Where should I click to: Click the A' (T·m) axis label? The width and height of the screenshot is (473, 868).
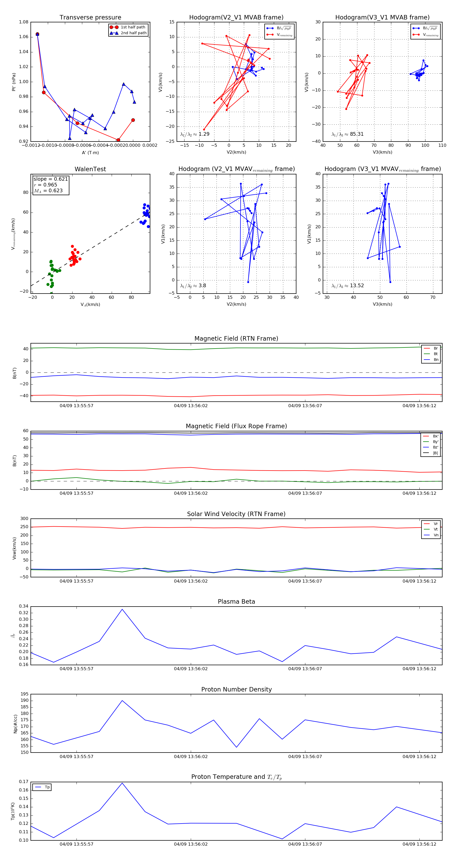(x=90, y=153)
